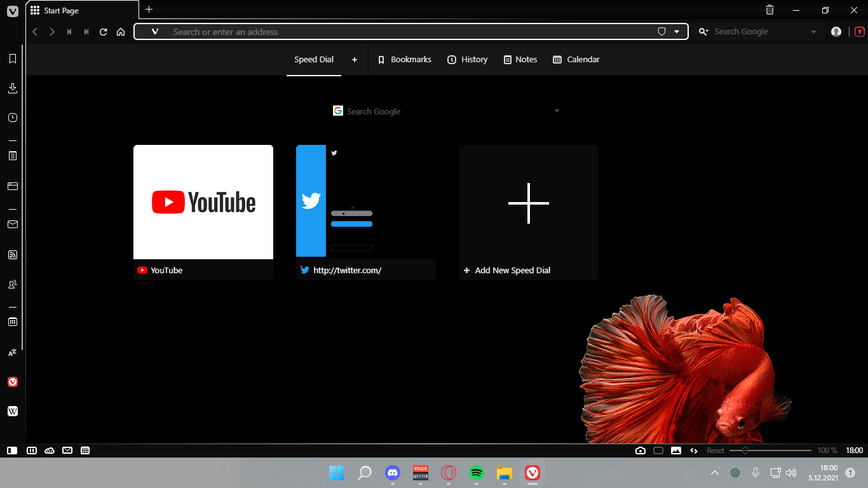The height and width of the screenshot is (488, 868).
Task: Show hidden icons in the system tray
Action: [715, 473]
